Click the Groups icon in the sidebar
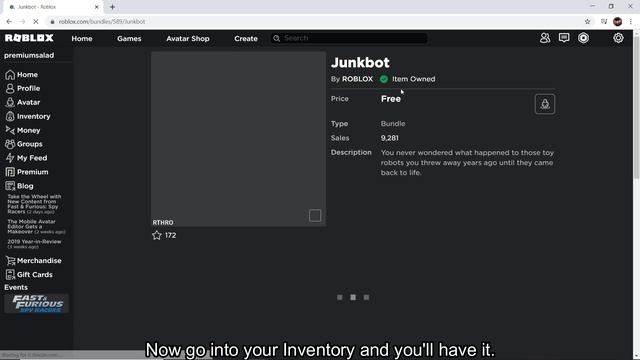Viewport: 640px width, 360px height. pyautogui.click(x=10, y=144)
